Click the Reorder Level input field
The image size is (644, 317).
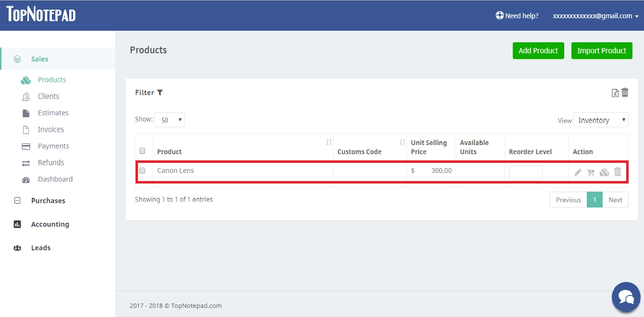(x=526, y=173)
